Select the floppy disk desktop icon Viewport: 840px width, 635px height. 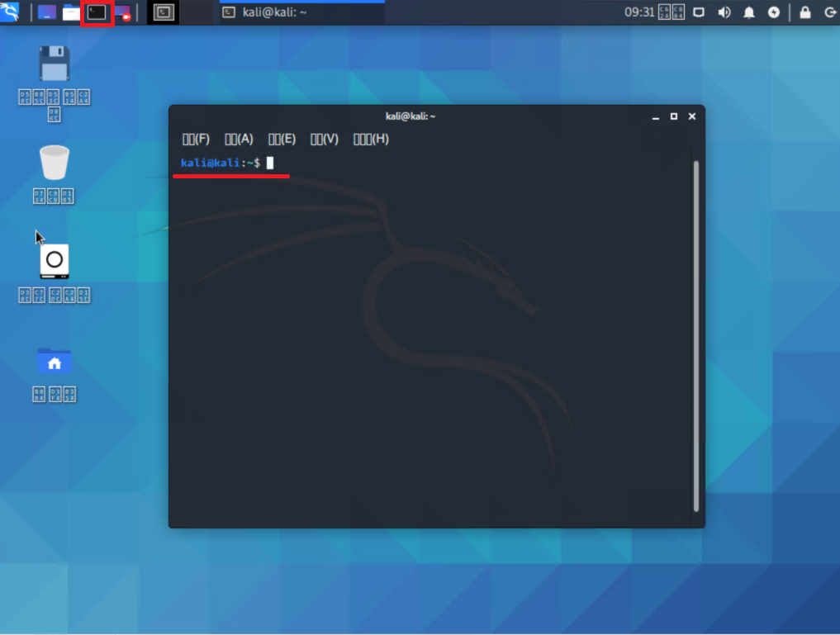[55, 64]
